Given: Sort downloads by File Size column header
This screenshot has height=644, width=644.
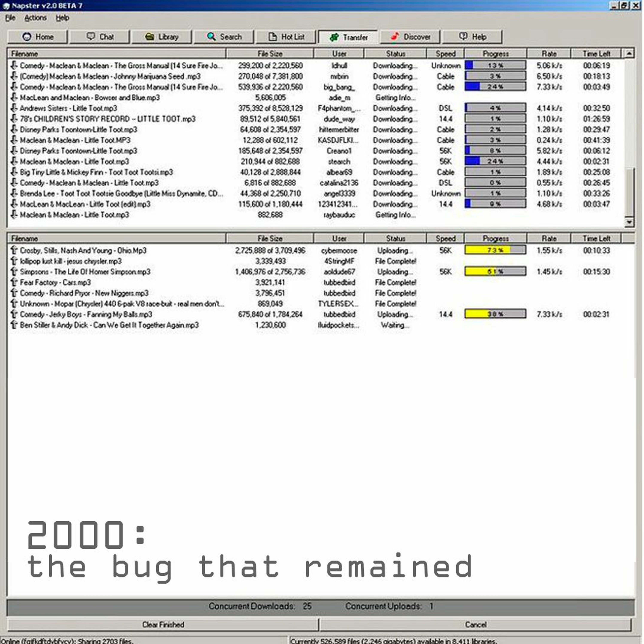Looking at the screenshot, I should click(x=270, y=53).
